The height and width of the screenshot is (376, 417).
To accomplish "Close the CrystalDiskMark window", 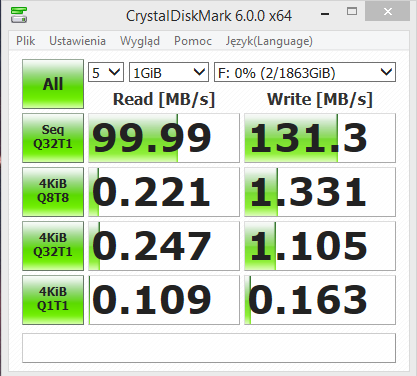I will coord(387,12).
